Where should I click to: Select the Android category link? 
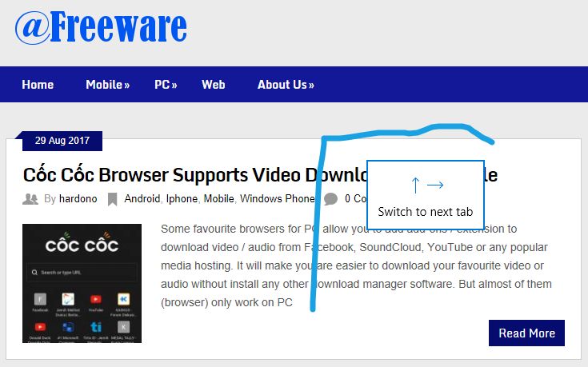tap(142, 199)
